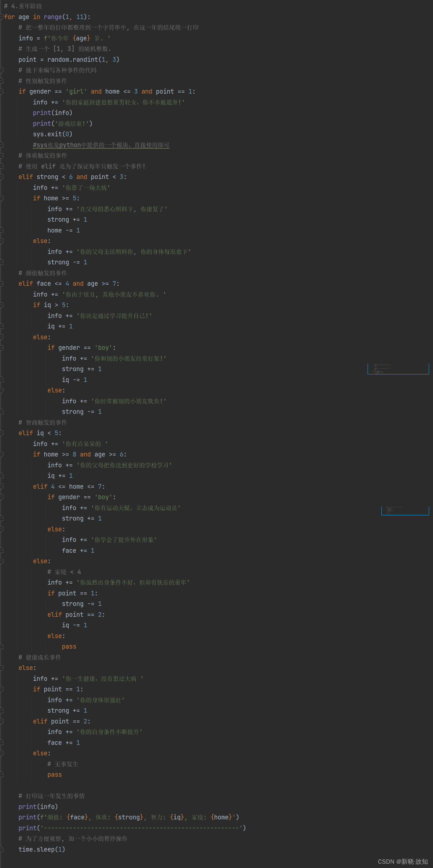433x868 pixels.
Task: Click the 'face += 1' line under 'elif point == 2'
Action: tap(64, 742)
